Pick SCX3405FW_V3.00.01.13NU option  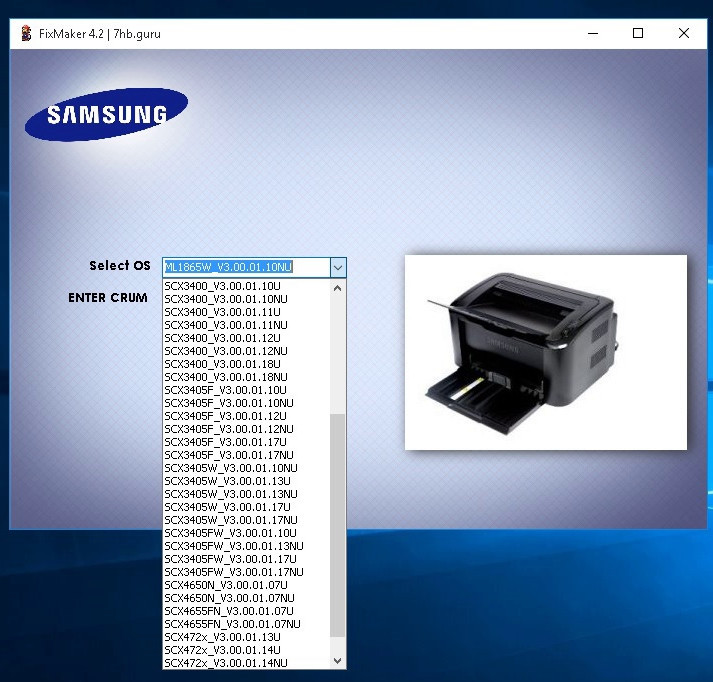tap(246, 546)
